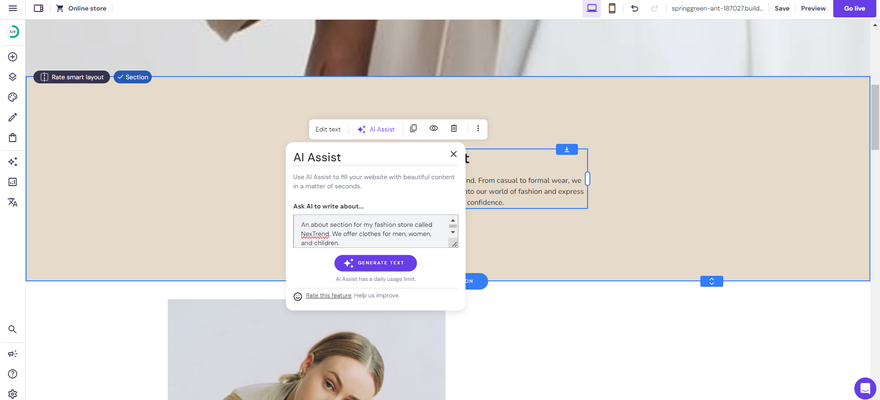This screenshot has width=880, height=400.
Task: Open the blog pen tool
Action: tap(12, 117)
